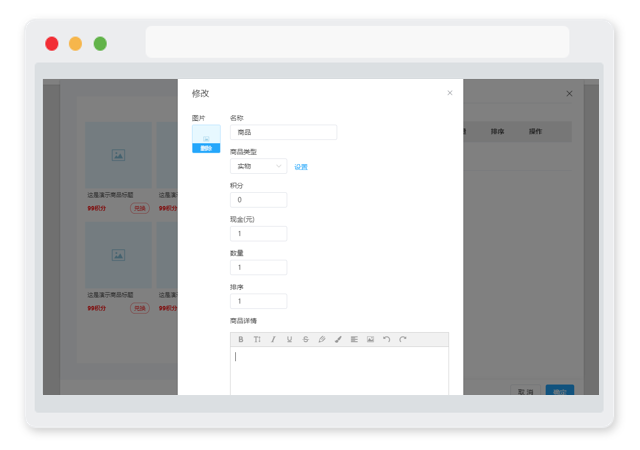Open the text alignment tool

(x=354, y=339)
